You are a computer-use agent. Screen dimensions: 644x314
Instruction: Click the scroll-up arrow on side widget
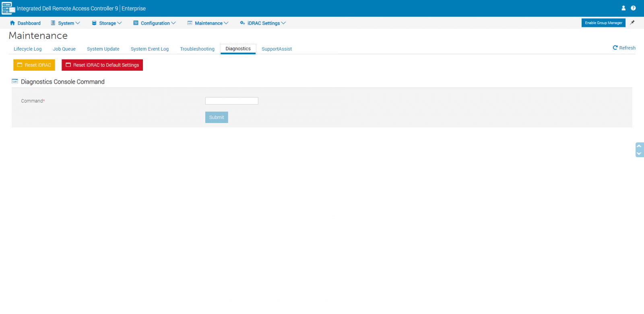tap(639, 146)
